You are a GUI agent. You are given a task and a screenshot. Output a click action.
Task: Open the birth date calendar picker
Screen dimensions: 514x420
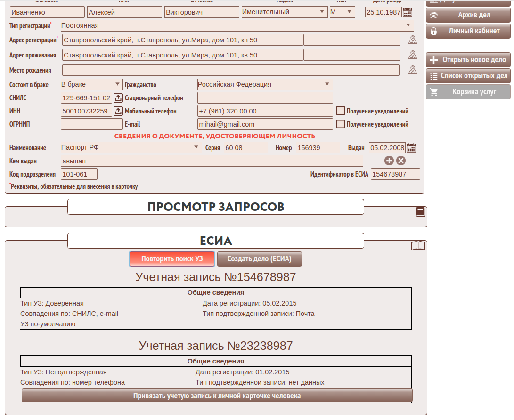tap(408, 12)
